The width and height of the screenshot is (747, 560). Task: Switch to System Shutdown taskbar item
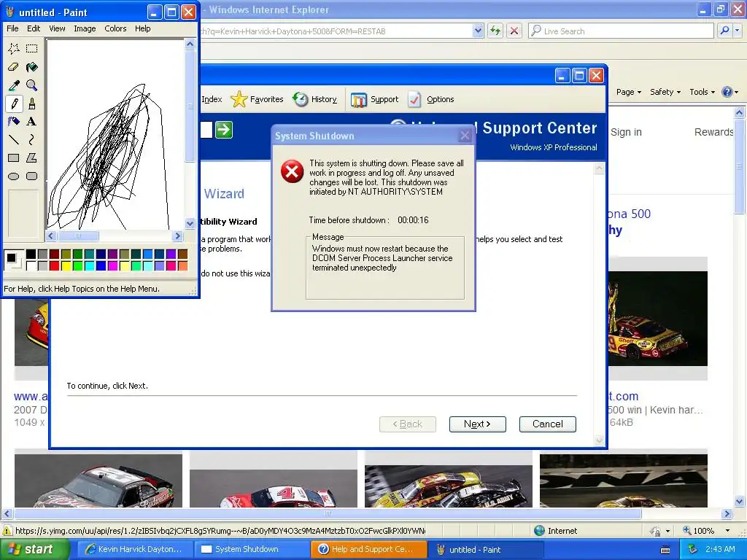click(252, 549)
